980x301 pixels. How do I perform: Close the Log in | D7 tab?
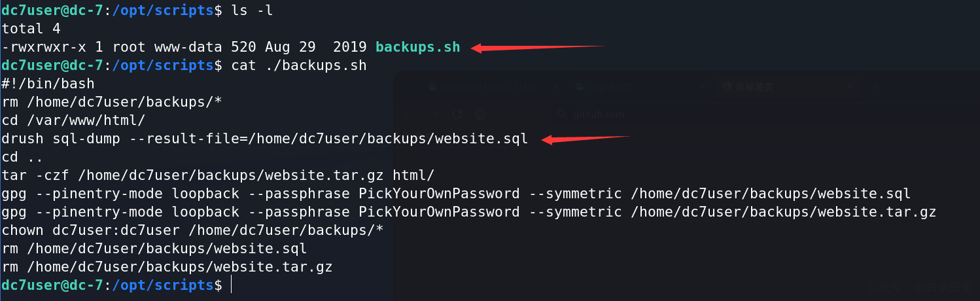coord(703,86)
